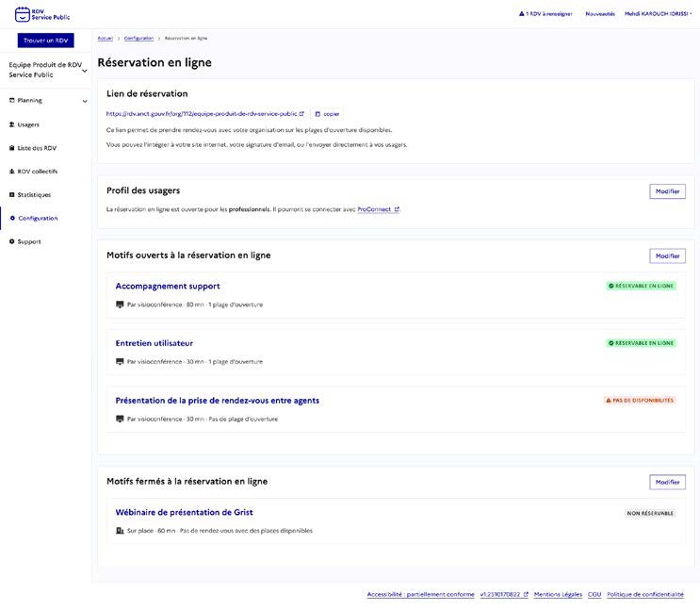Click the Liste des RDV icon
Viewport: 700px width, 610px height.
[12, 148]
